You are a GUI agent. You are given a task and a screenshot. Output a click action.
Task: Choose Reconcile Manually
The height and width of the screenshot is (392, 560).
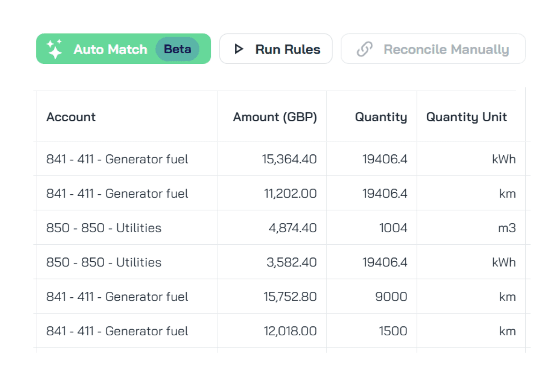pyautogui.click(x=433, y=49)
